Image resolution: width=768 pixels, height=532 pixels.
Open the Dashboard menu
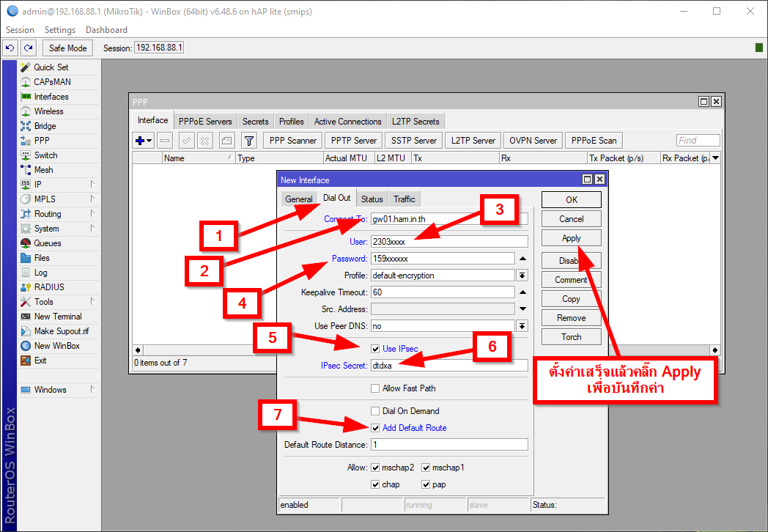click(106, 30)
